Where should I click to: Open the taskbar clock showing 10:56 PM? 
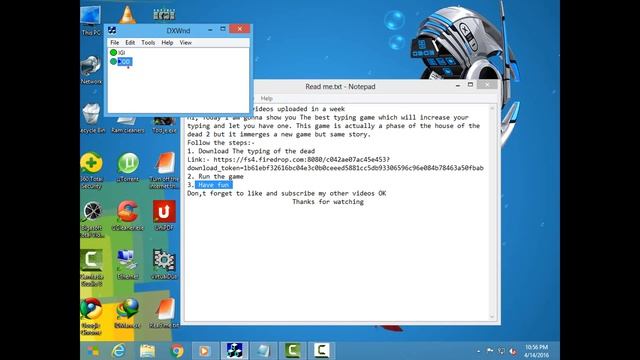point(536,351)
